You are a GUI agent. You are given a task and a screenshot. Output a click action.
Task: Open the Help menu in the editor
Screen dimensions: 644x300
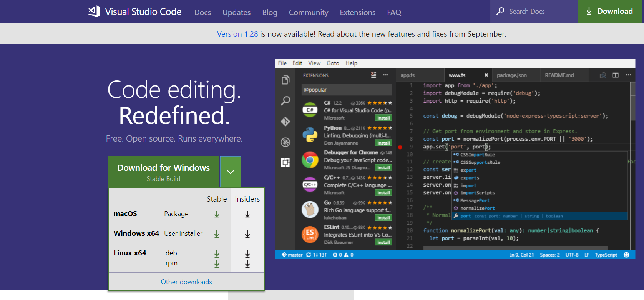(351, 63)
